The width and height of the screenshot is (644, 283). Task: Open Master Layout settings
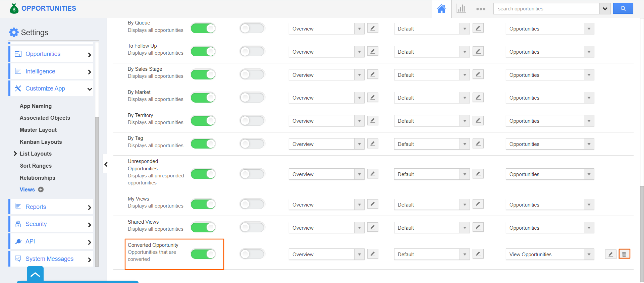pyautogui.click(x=38, y=130)
